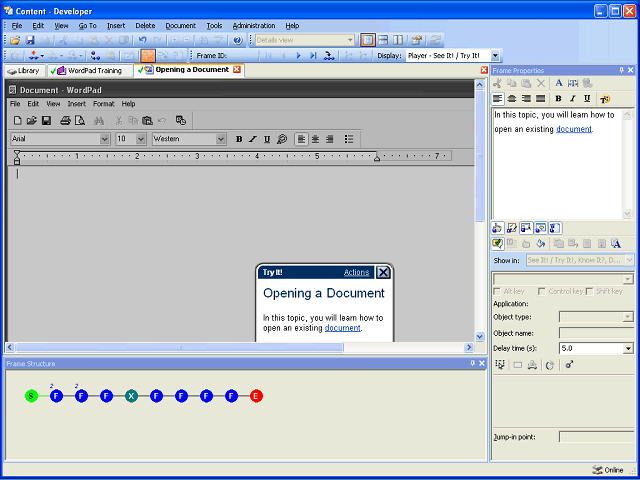Expand the Display player mode dropdown
This screenshot has height=480, width=640.
click(x=496, y=56)
